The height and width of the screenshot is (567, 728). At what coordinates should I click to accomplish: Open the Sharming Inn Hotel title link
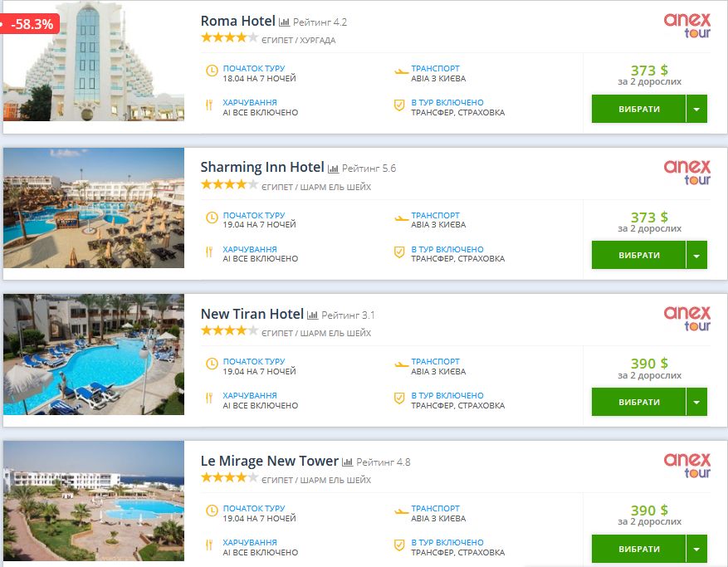pos(262,168)
